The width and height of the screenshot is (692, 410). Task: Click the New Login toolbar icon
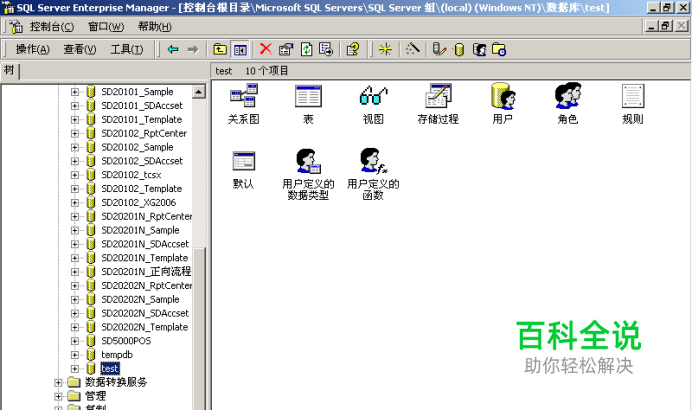[x=479, y=49]
